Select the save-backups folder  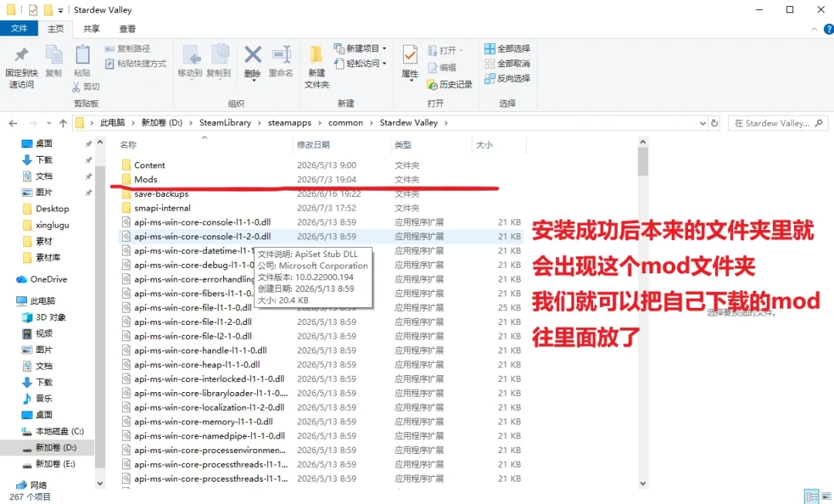pyautogui.click(x=161, y=194)
